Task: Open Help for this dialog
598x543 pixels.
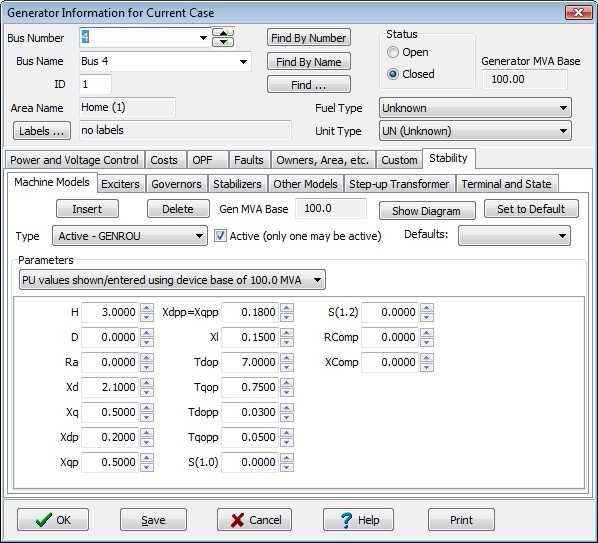Action: click(358, 519)
